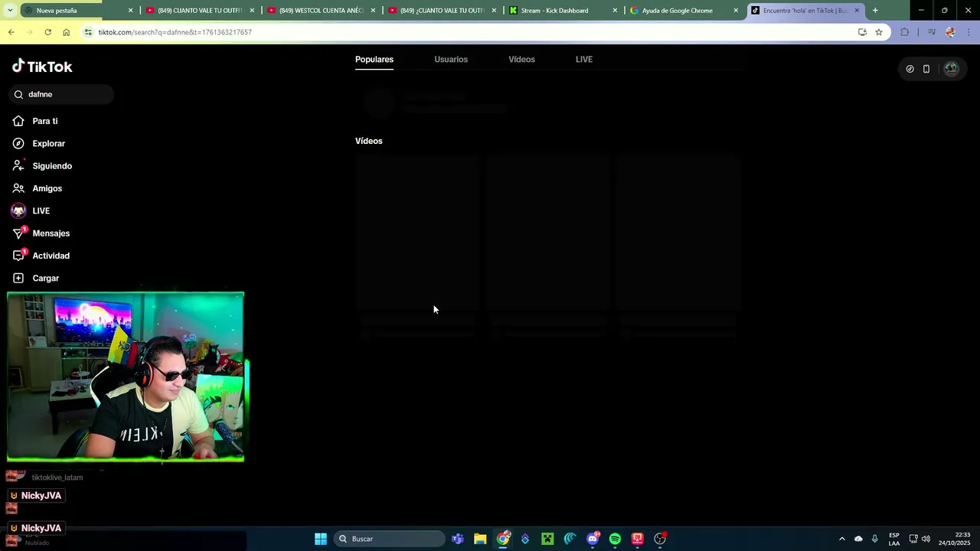This screenshot has width=980, height=551.
Task: Bookmark this page with the star icon
Action: (879, 32)
